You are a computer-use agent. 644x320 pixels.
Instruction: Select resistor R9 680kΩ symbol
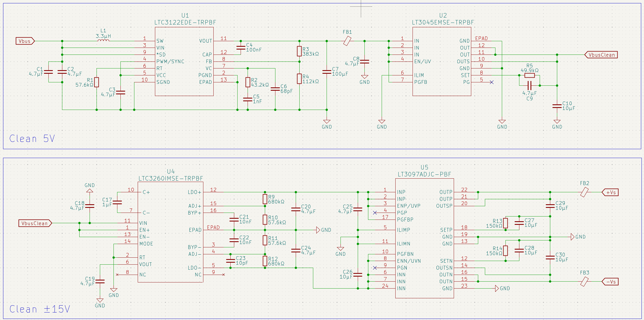point(265,199)
